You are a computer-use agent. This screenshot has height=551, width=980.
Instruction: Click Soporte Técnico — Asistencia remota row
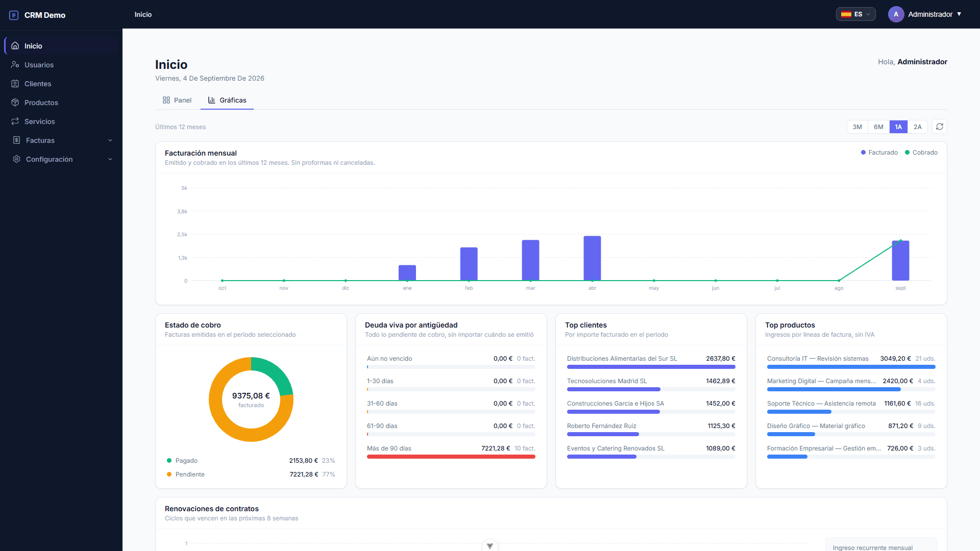point(851,407)
